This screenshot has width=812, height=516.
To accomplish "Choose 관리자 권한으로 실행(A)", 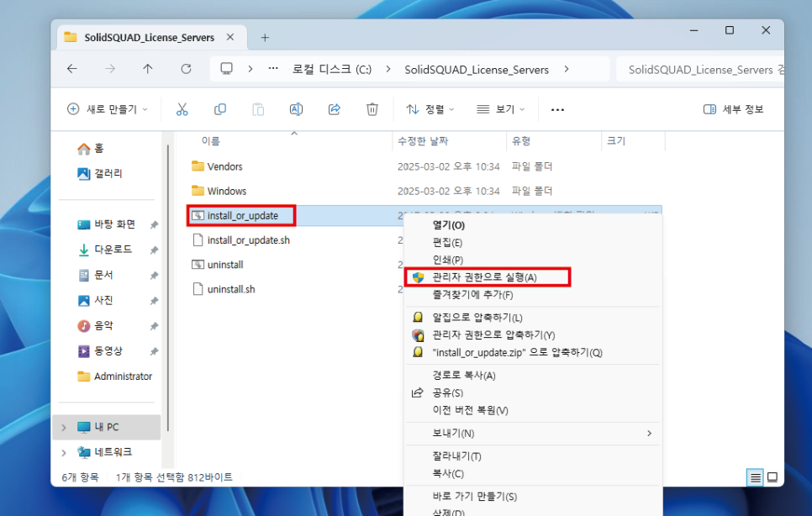I will pos(532,277).
